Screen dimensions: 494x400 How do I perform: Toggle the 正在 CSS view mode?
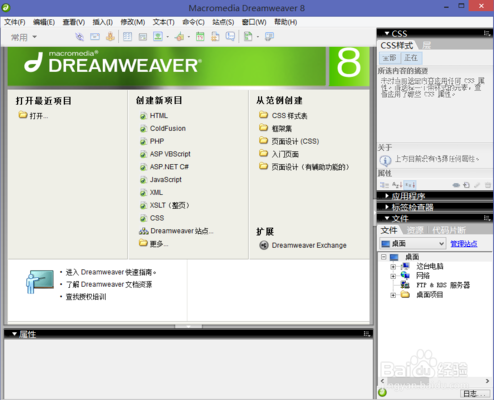pos(411,58)
